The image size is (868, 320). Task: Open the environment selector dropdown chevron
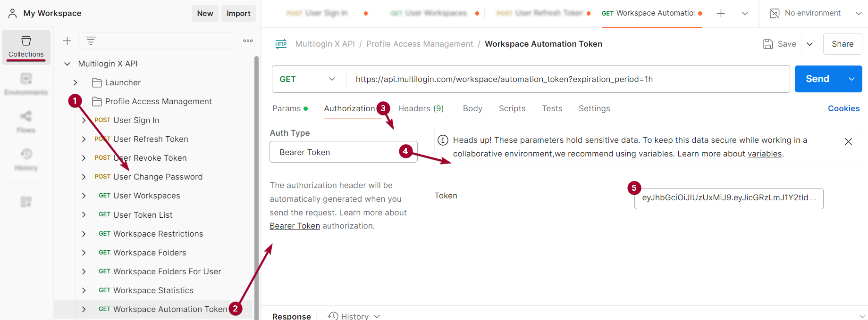[x=859, y=13]
